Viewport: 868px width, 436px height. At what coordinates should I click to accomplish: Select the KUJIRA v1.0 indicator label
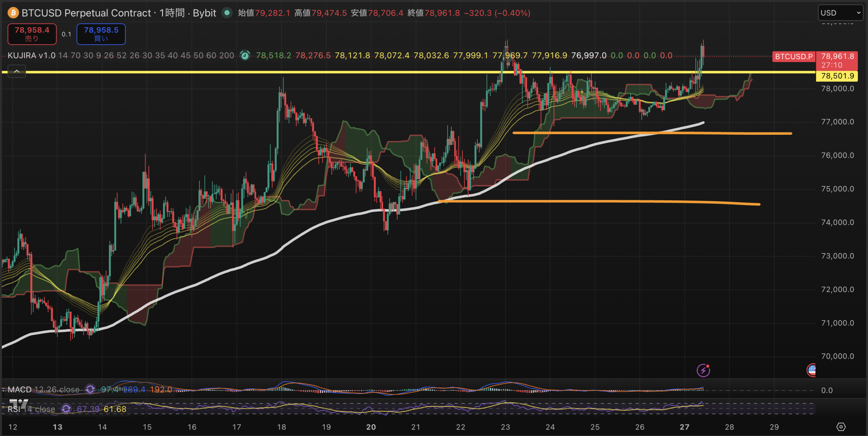coord(32,55)
